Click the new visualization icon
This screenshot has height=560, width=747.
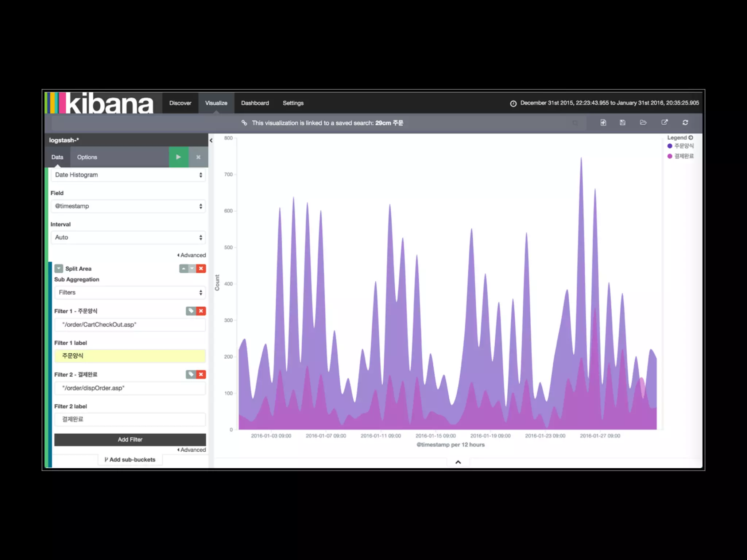pyautogui.click(x=603, y=122)
